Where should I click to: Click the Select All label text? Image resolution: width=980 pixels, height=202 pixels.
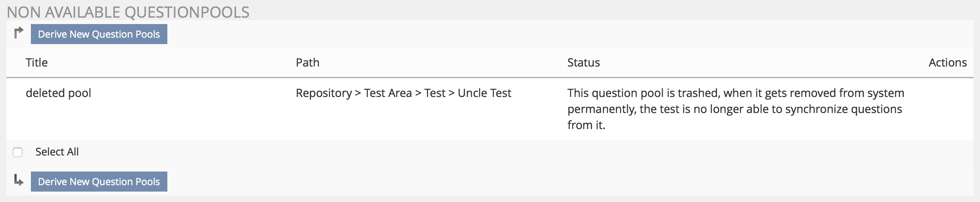point(57,152)
